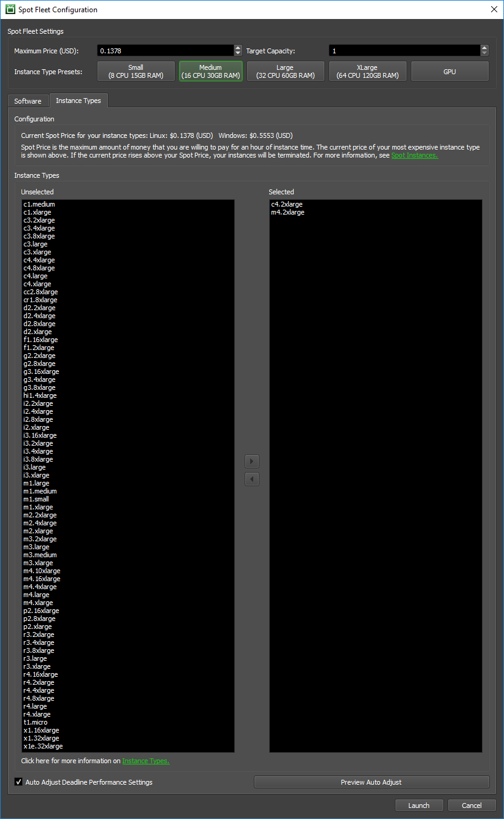Image resolution: width=504 pixels, height=819 pixels.
Task: Click the Maximum Price input field
Action: pos(166,50)
